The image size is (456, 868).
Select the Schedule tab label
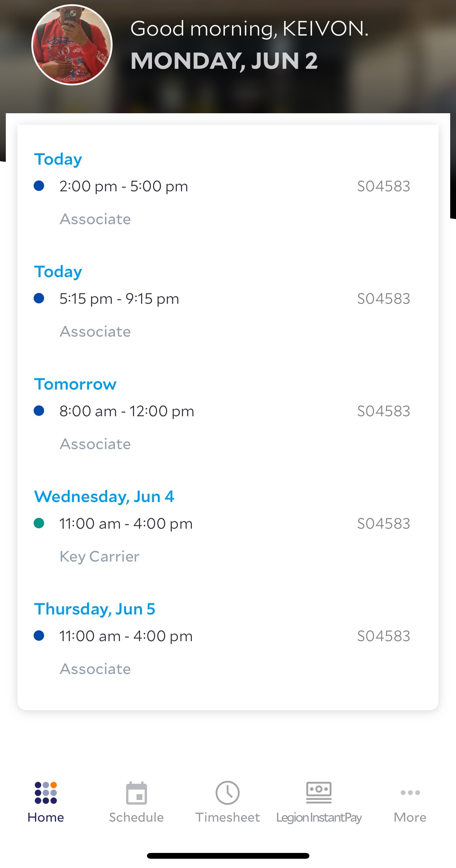point(137,817)
